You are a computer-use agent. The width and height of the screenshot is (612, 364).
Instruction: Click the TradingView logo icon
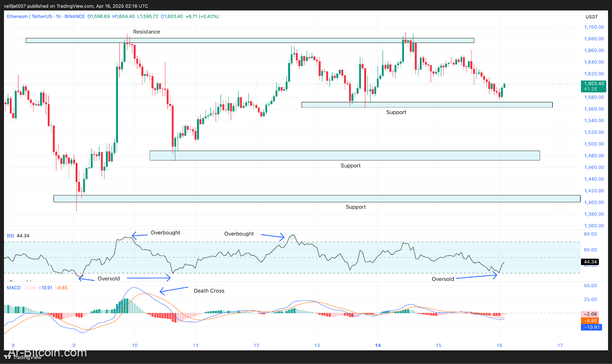point(8,357)
